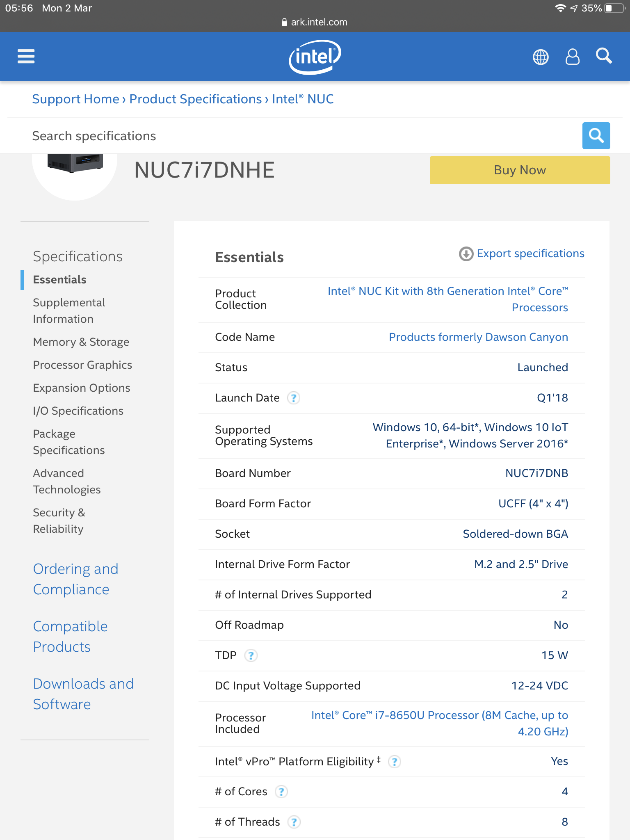Jump to Expansion Options section
This screenshot has height=840, width=630.
(82, 388)
